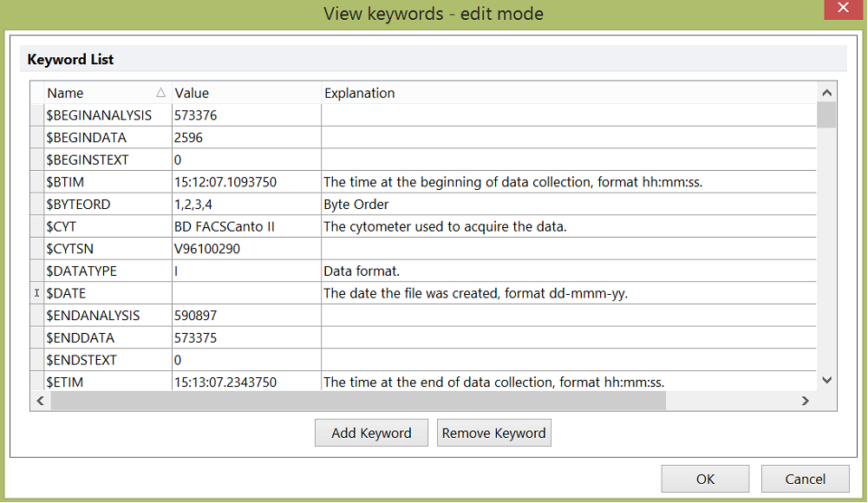The height and width of the screenshot is (503, 868).
Task: Select the $BYTEORD keyword row
Action: point(108,205)
